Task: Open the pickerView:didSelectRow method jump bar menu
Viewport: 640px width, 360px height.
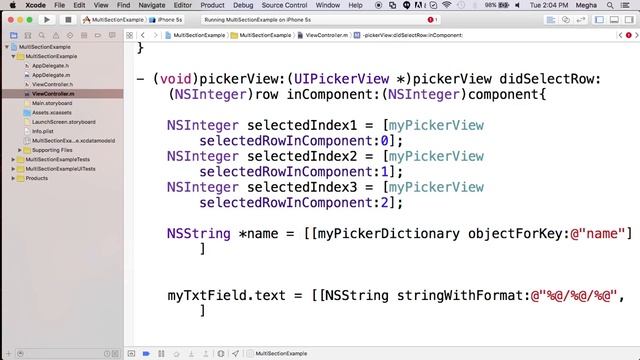Action: [408, 36]
